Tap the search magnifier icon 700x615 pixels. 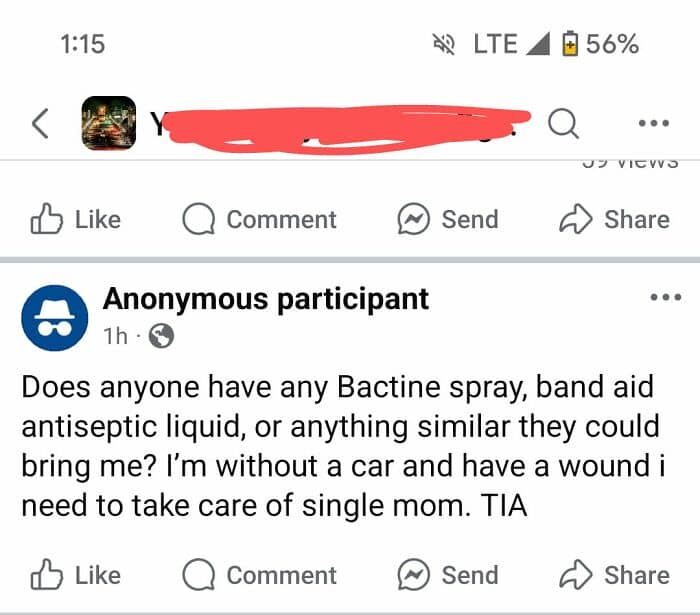point(563,123)
